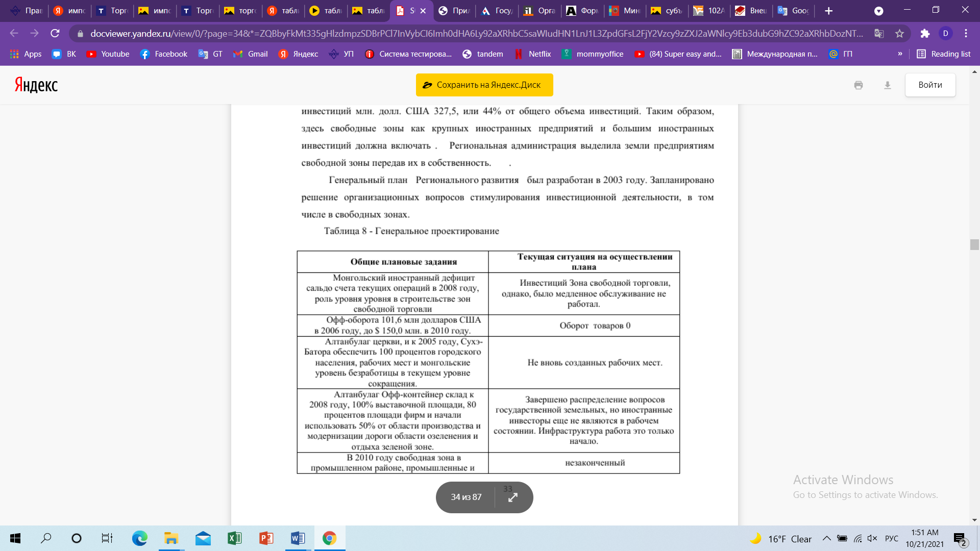Click the page counter 34 из 87

point(466,497)
